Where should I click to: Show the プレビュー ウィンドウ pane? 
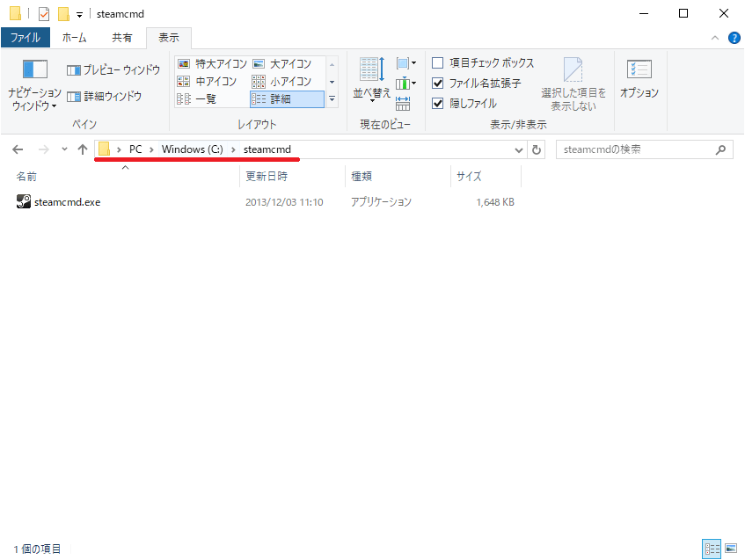click(113, 69)
